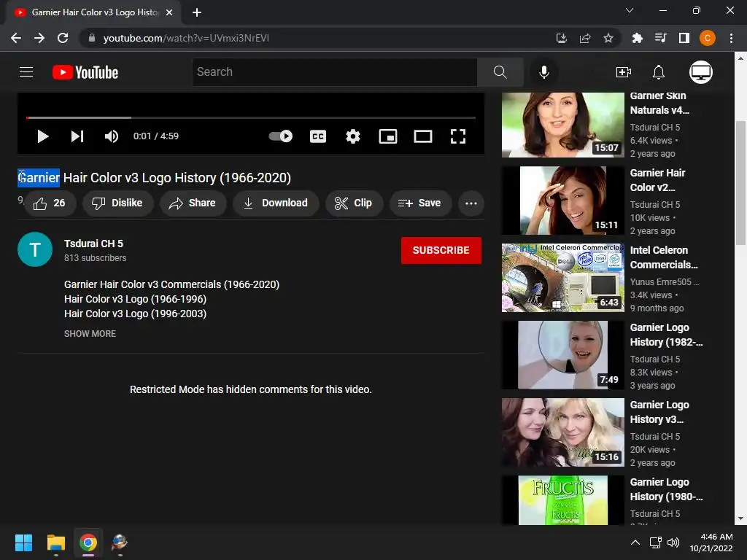
Task: Reload the YouTube page
Action: [63, 38]
